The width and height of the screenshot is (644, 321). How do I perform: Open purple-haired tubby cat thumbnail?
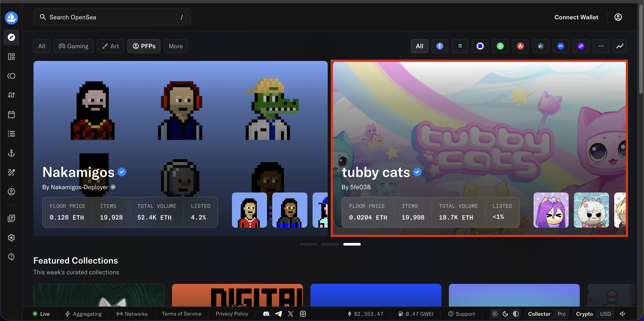[x=551, y=210]
